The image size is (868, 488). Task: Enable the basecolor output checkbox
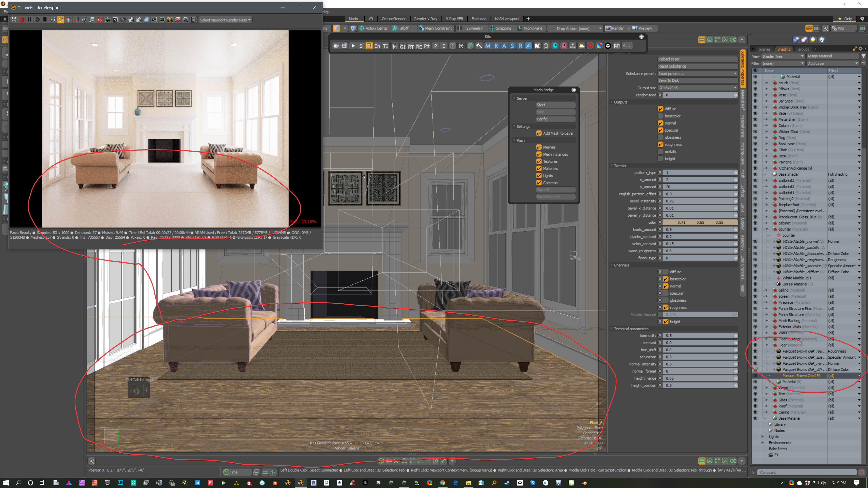(x=660, y=116)
